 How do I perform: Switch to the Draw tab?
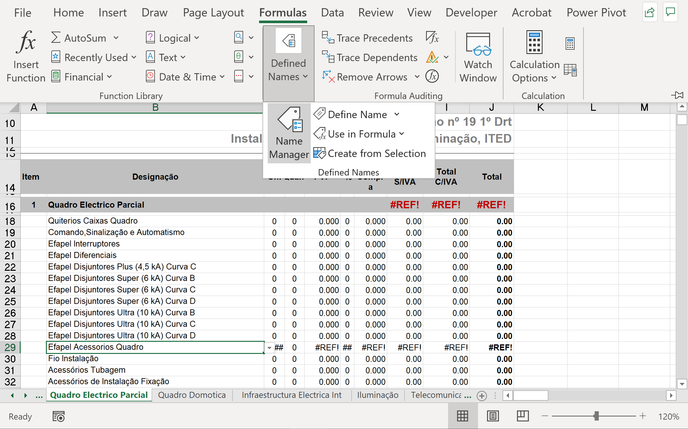[x=154, y=13]
